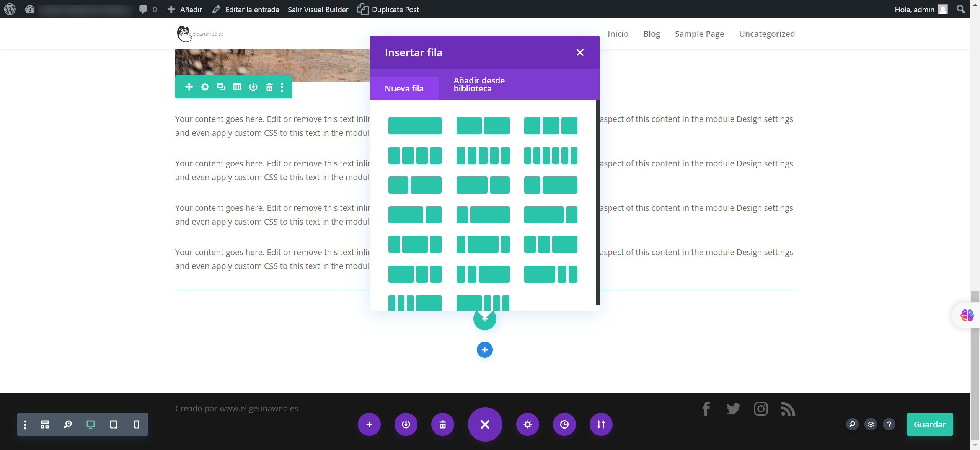The width and height of the screenshot is (980, 450).
Task: Open row settings gear in teal toolbar
Action: 205,87
